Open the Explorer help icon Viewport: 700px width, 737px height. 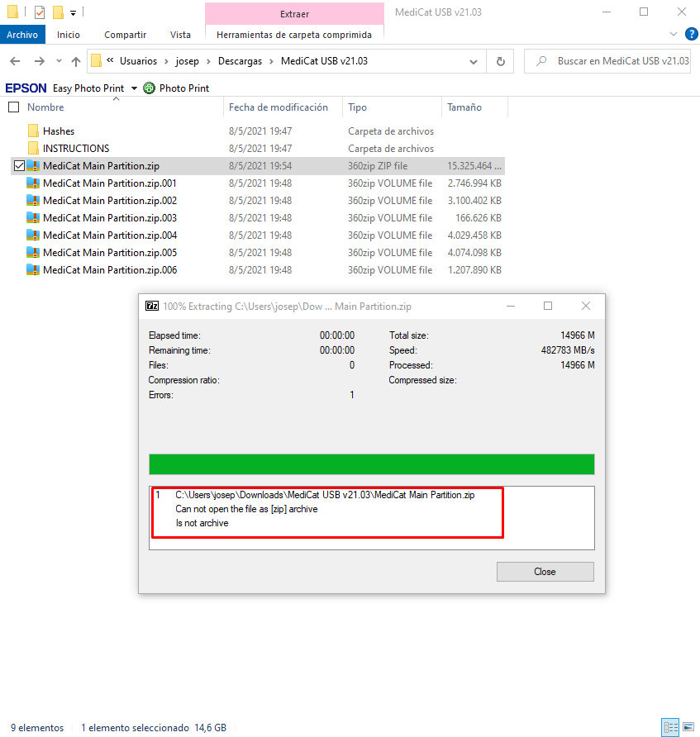click(x=691, y=34)
